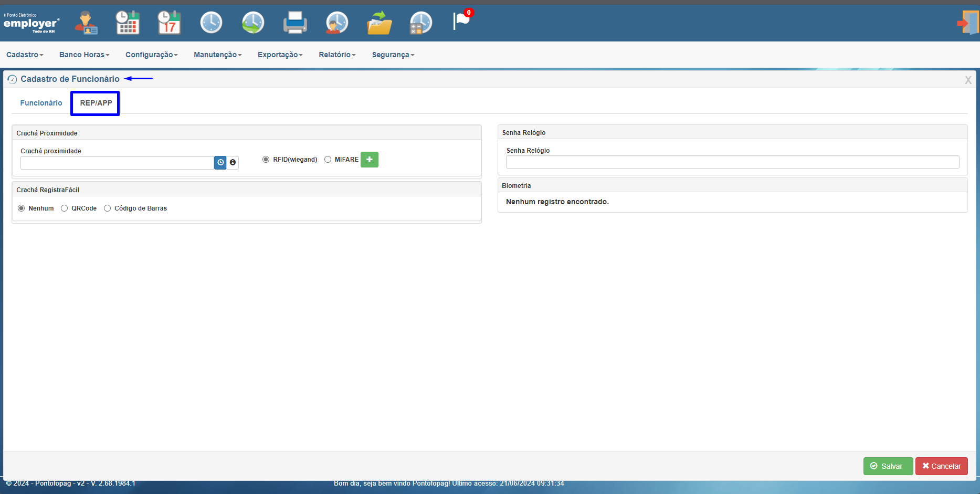The image size is (980, 494).
Task: Click the Salvar button
Action: (x=888, y=466)
